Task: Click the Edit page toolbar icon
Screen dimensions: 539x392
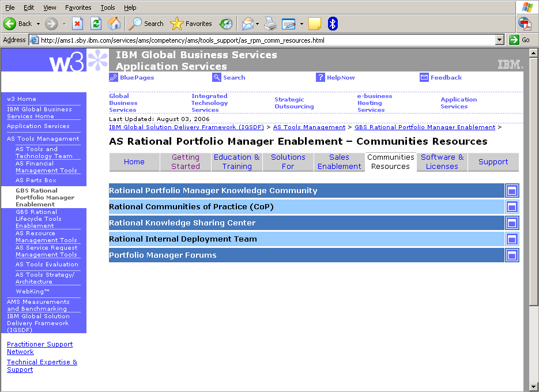Action: tap(289, 24)
